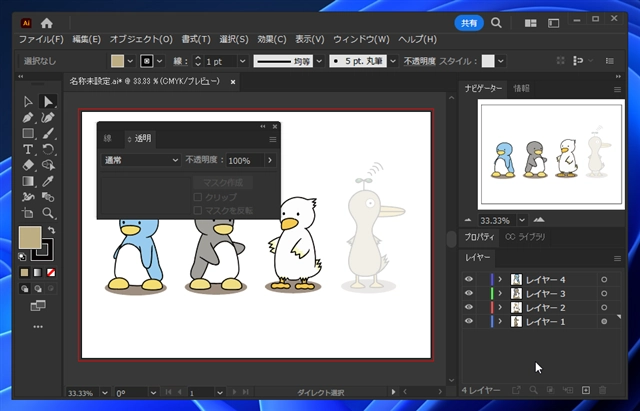Select the Paintbrush tool
The width and height of the screenshot is (640, 411).
48,133
